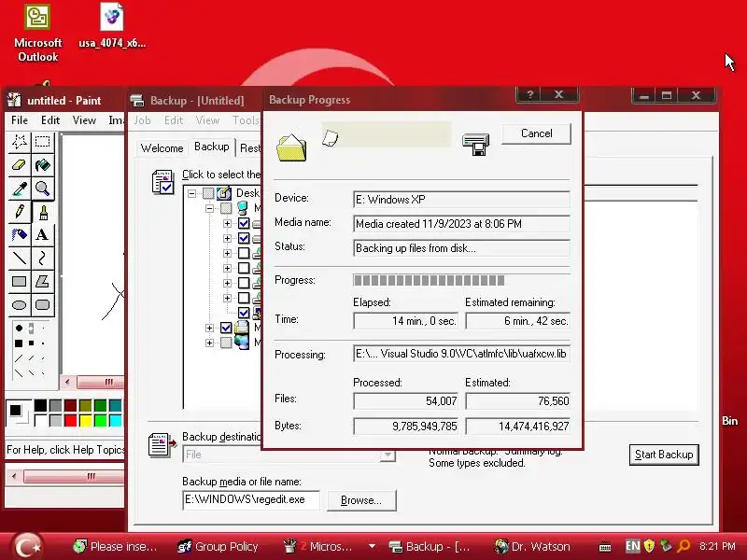Click Browse for backup file name
Screen dimensions: 747x560
coord(361,500)
